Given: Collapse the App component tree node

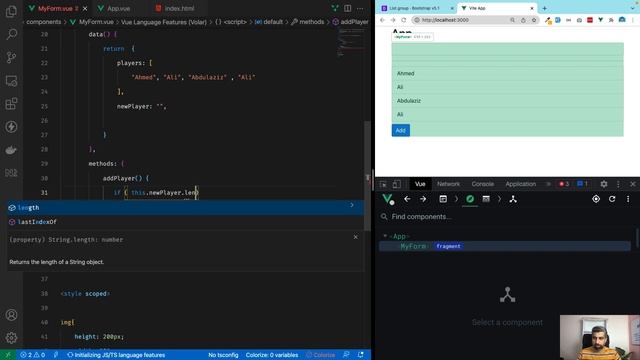Looking at the screenshot, I should (384, 236).
